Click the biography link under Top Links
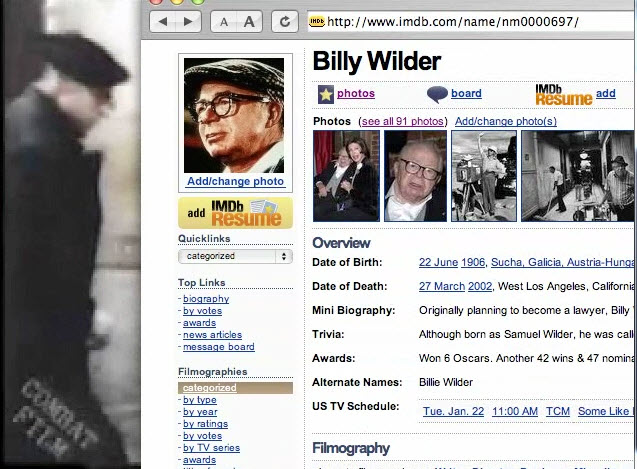 click(x=206, y=299)
